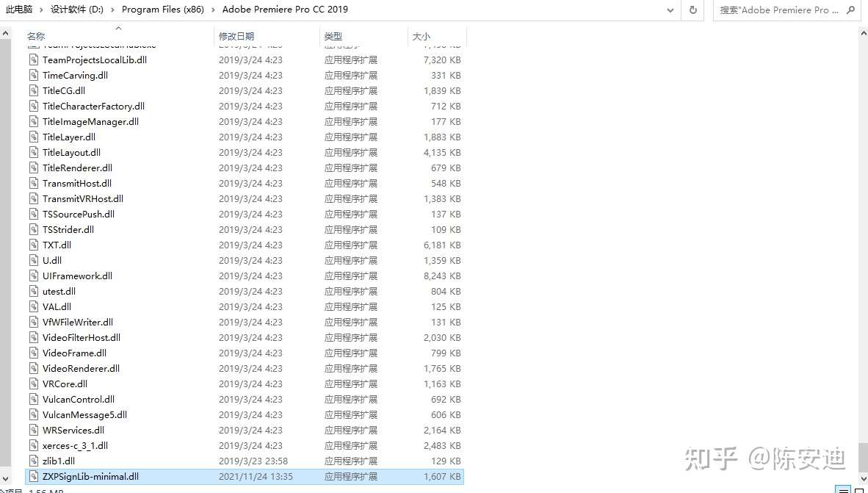Click the TitleCharacterFactory.dll file icon
The height and width of the screenshot is (493, 868).
click(35, 107)
